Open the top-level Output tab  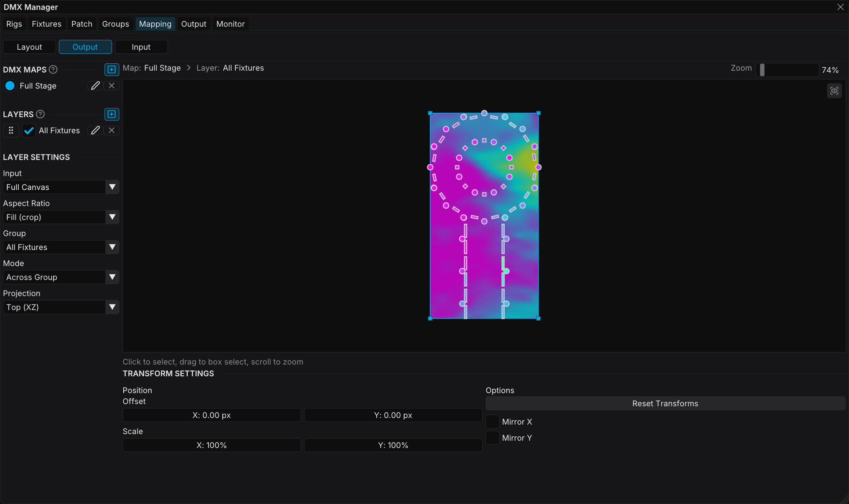tap(194, 24)
